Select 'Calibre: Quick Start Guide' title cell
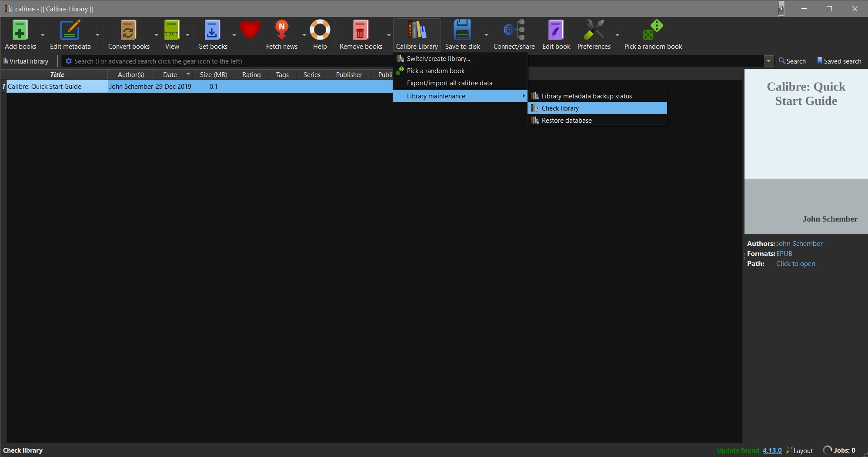The image size is (868, 457). [x=57, y=86]
